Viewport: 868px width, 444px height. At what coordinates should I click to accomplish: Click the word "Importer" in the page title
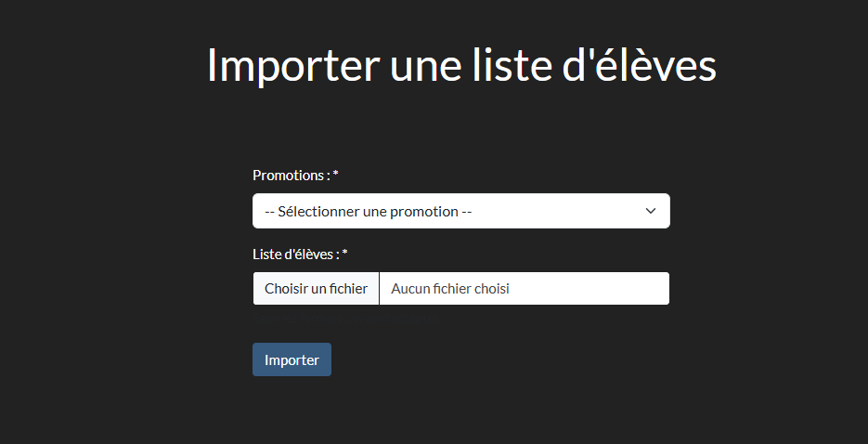pyautogui.click(x=292, y=66)
